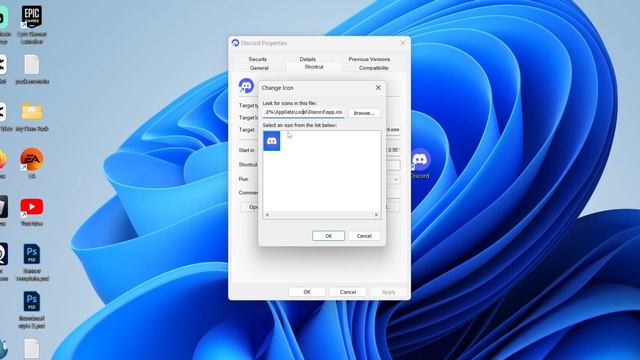Select the yellow folder icon on desktop
The width and height of the screenshot is (640, 360).
coord(32,117)
